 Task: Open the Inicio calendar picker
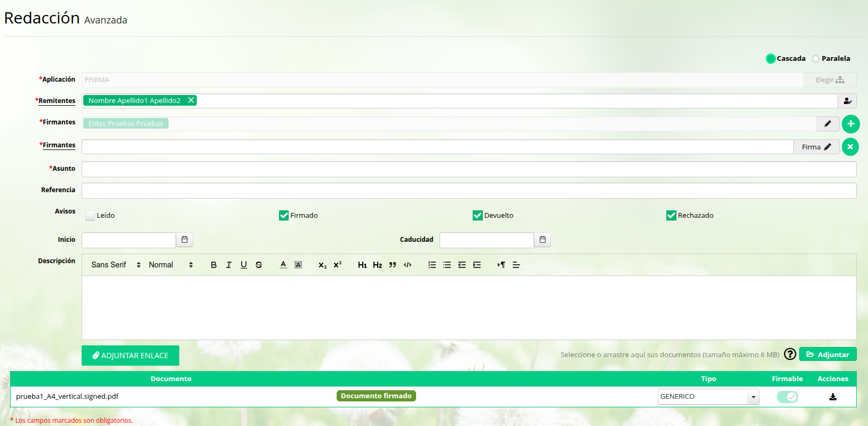185,240
